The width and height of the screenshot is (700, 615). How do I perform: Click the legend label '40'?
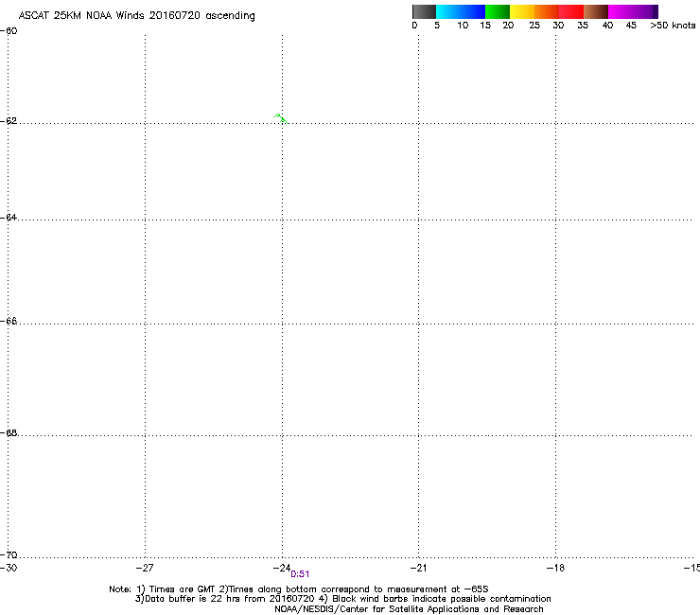(607, 26)
